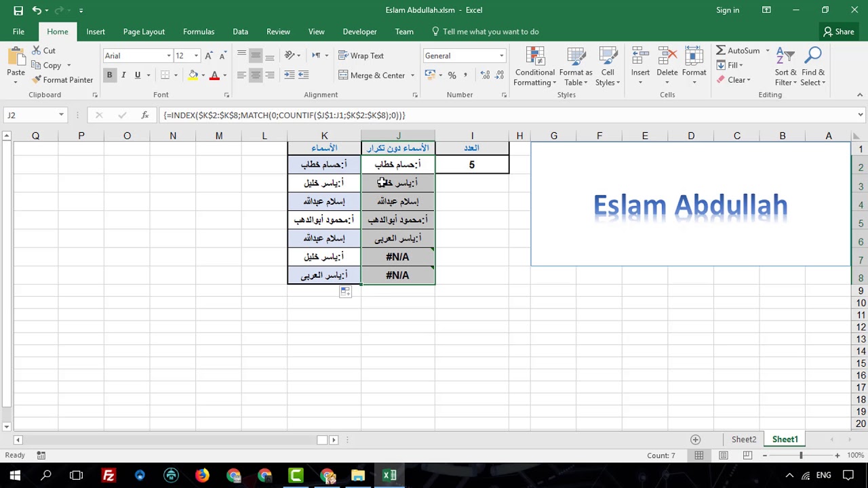Image resolution: width=868 pixels, height=488 pixels.
Task: Open the Excel icon on the taskbar
Action: (x=389, y=476)
